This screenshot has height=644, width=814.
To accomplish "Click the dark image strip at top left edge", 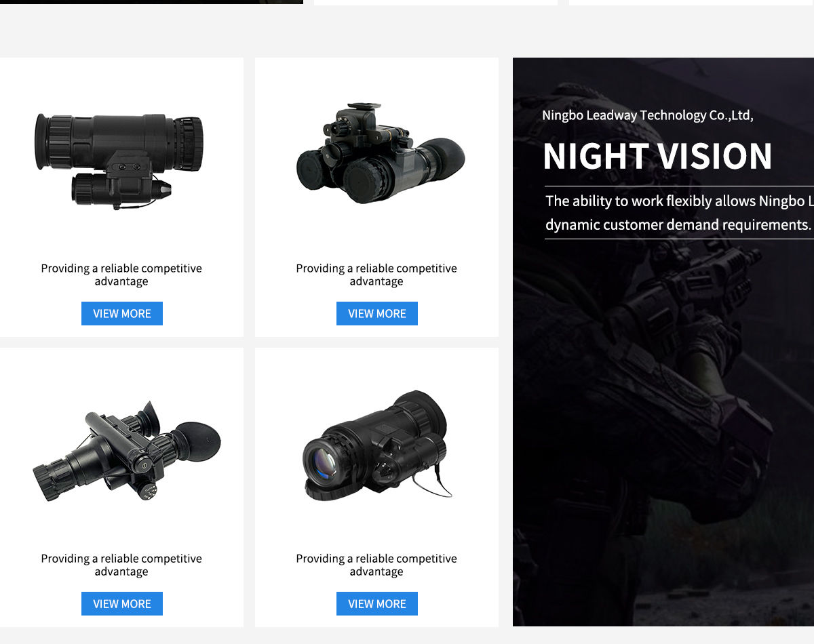I will [151, 2].
